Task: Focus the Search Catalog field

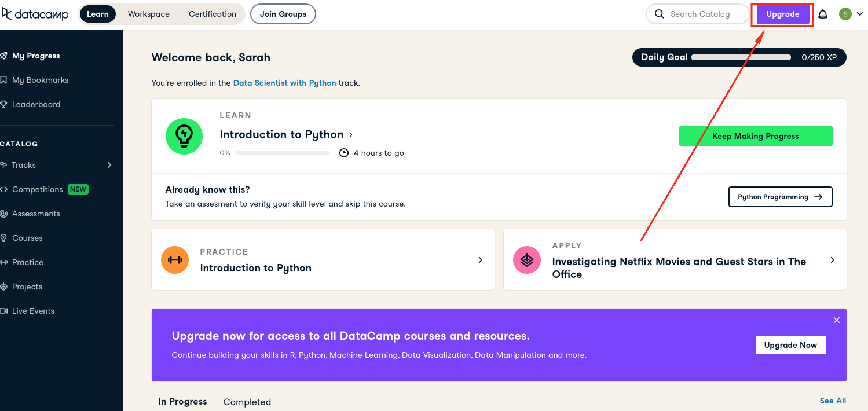Action: point(698,14)
